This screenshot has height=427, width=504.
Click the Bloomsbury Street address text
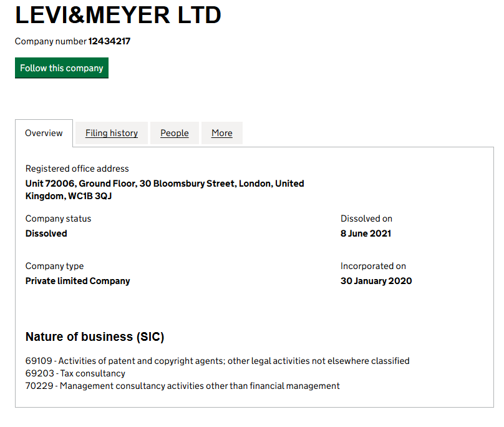(x=165, y=184)
